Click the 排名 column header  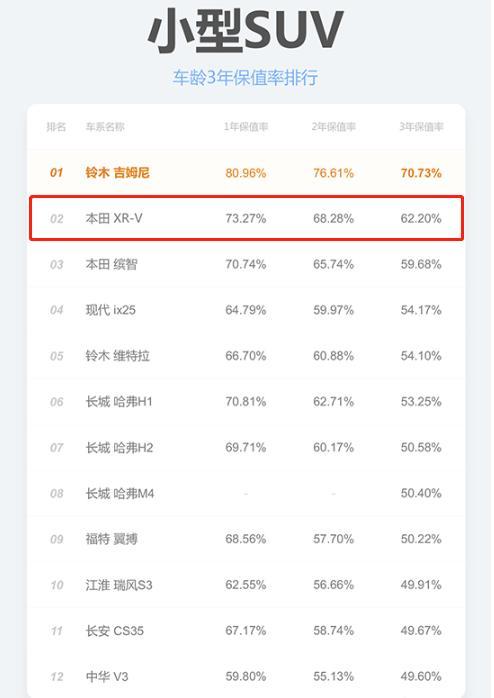[56, 127]
